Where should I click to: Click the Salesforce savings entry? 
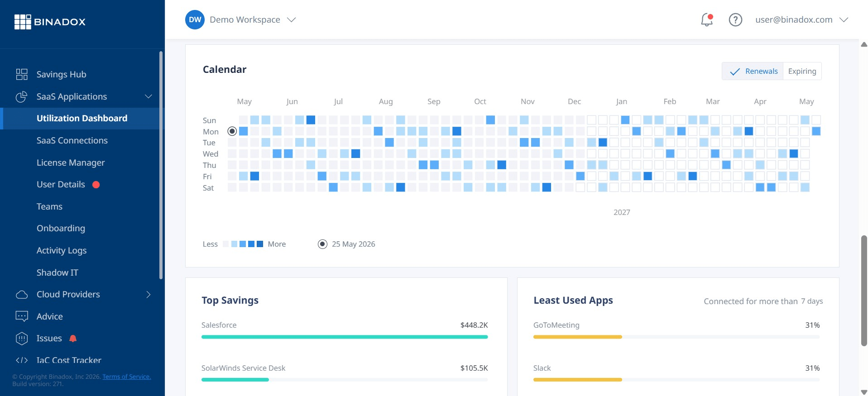point(219,325)
